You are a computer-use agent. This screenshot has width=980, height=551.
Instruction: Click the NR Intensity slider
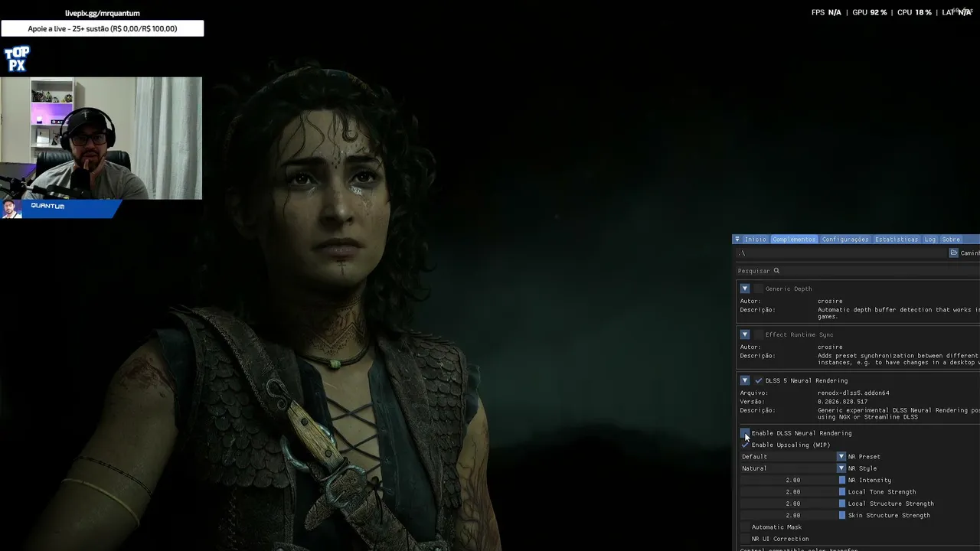click(x=792, y=481)
